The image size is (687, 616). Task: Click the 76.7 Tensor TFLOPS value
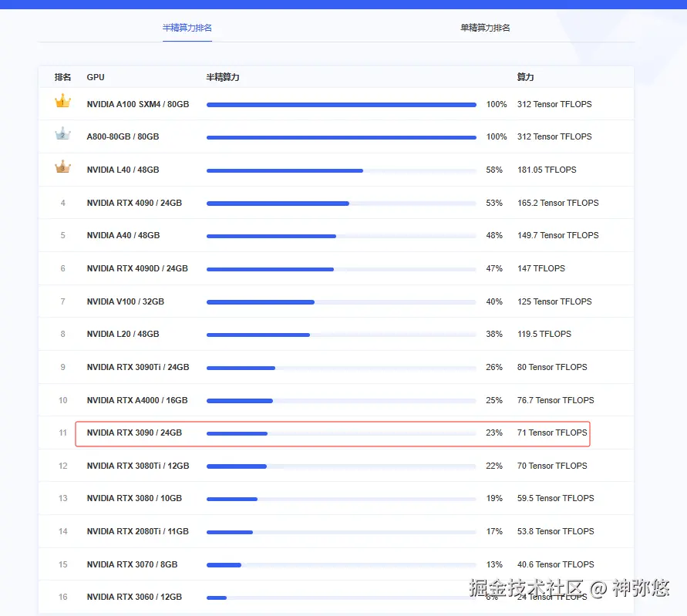coord(556,400)
